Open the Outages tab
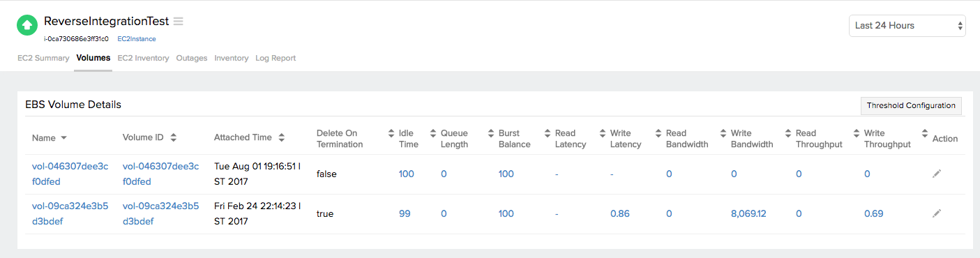Screen dimensions: 980x258 tap(192, 58)
